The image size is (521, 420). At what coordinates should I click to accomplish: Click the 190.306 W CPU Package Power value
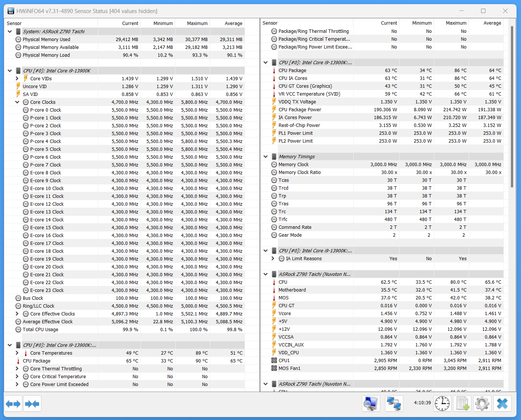(385, 110)
